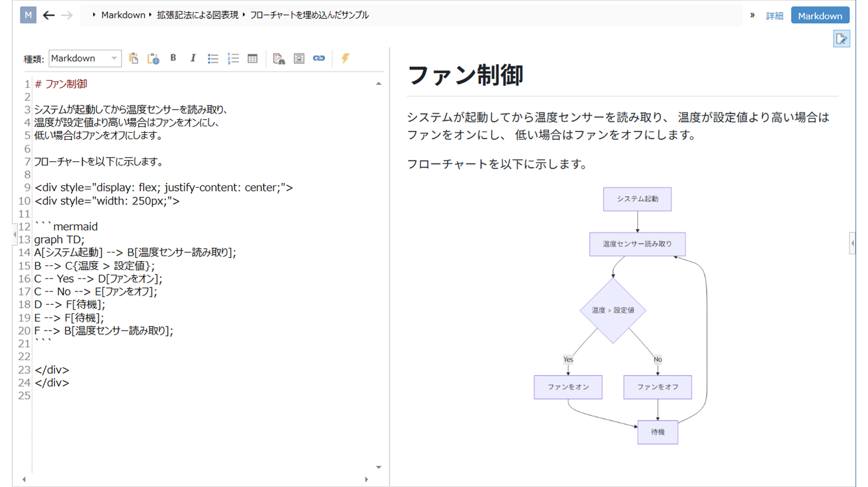Click line 'C -- Yes --> D[ファンをオン];'

[98, 278]
